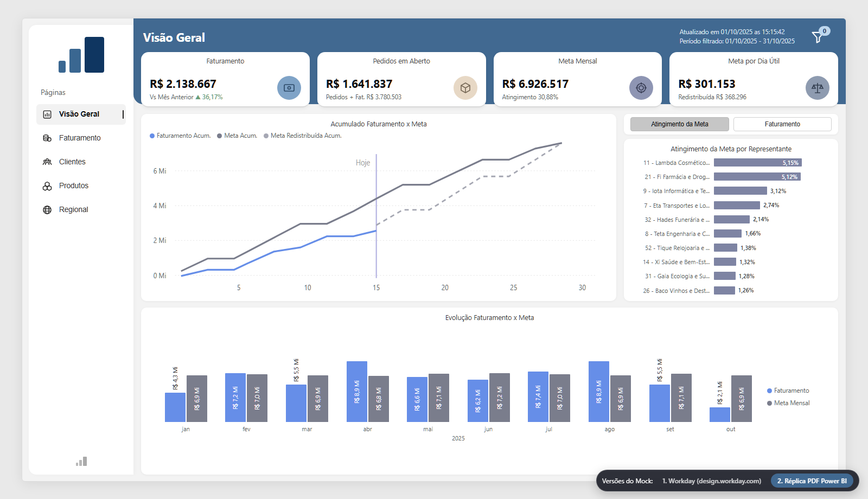The image size is (868, 499).
Task: Click the R$ 6.926.517 Meta Mensal value
Action: [535, 84]
